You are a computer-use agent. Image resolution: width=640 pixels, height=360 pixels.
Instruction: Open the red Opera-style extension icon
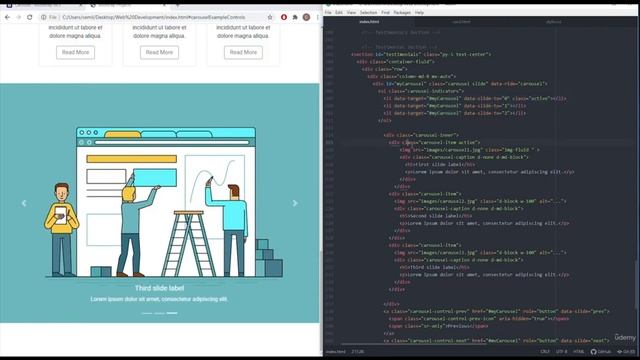[x=284, y=17]
